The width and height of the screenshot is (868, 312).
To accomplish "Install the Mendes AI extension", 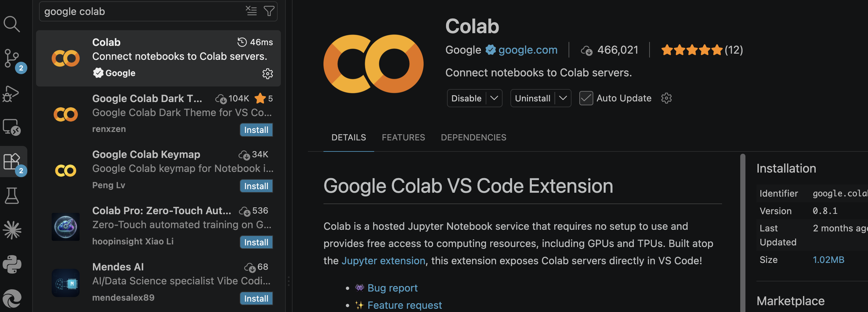I will [x=256, y=299].
